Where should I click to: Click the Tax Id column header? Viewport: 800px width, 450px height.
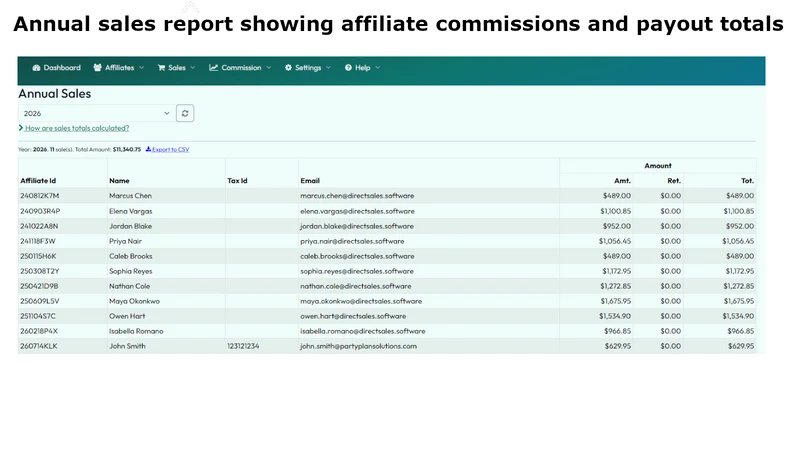(237, 181)
